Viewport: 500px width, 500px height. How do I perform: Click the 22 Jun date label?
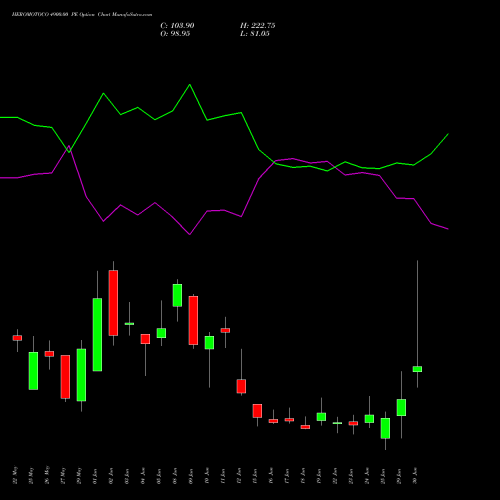(x=336, y=476)
